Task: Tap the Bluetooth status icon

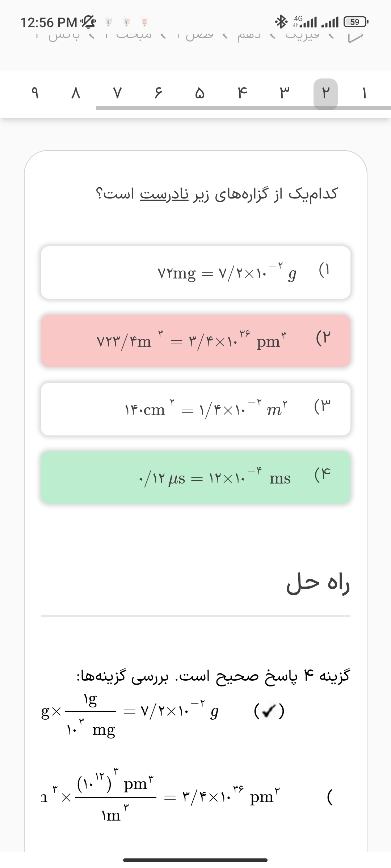Action: pyautogui.click(x=281, y=22)
